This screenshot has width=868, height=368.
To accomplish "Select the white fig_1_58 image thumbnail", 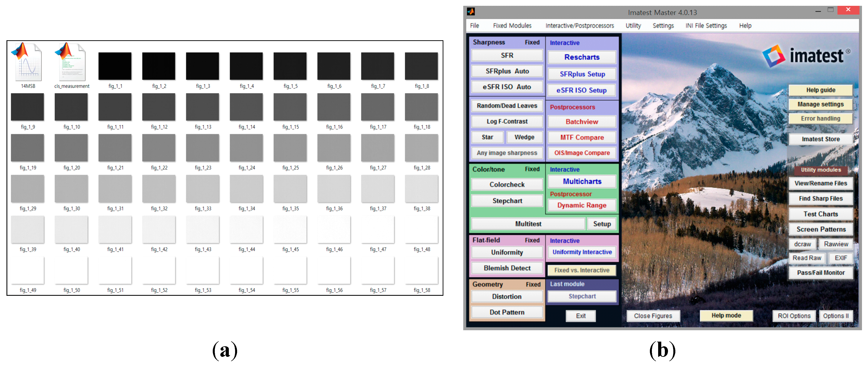I will click(x=421, y=270).
